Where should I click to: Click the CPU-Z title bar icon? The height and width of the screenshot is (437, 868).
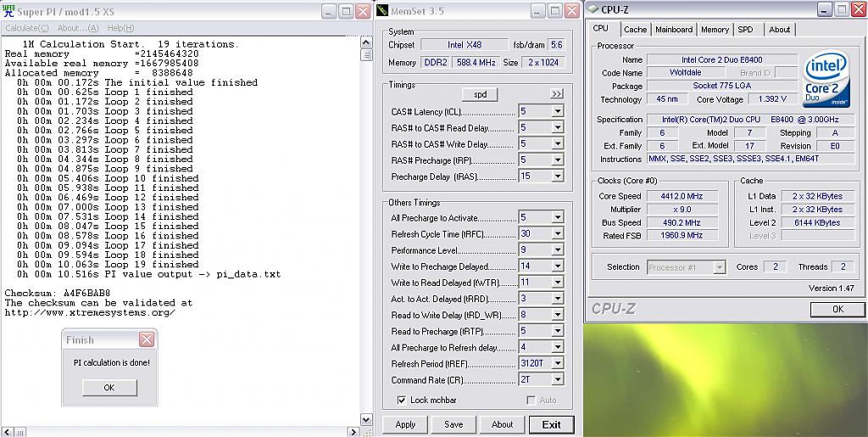coord(593,8)
